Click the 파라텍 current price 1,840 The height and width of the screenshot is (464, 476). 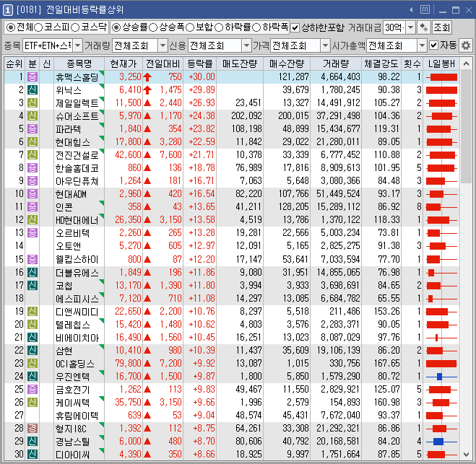tap(130, 129)
